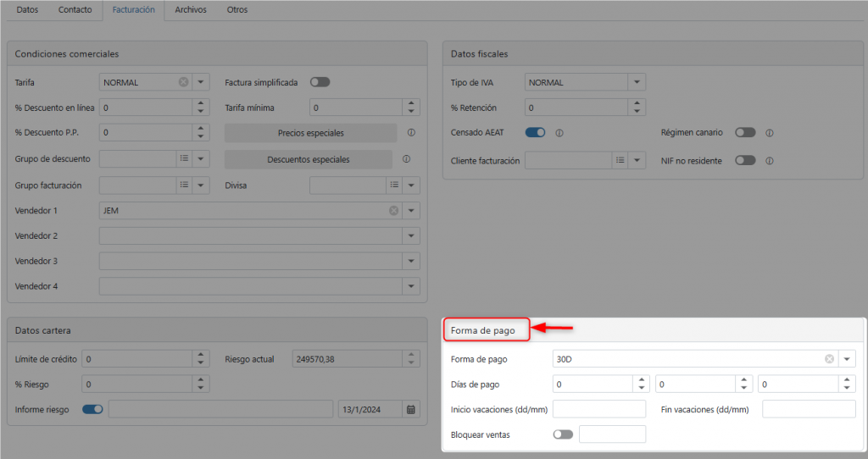
Task: Open Grupo de descuento list lookup icon
Action: point(183,159)
